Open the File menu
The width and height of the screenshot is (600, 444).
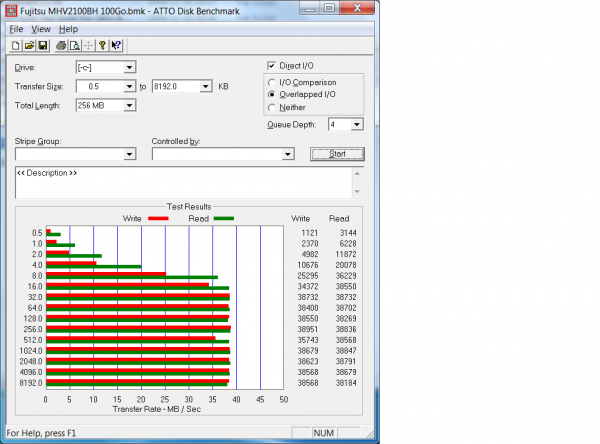click(16, 29)
